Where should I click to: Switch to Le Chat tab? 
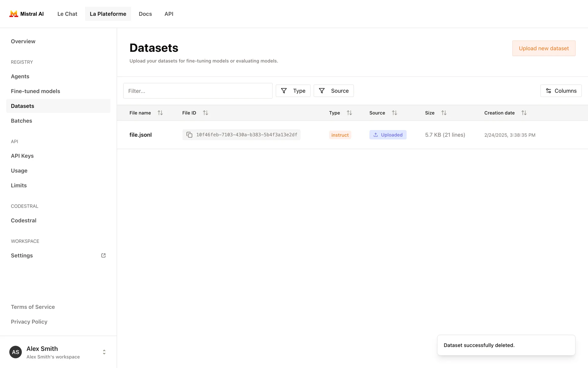click(67, 14)
